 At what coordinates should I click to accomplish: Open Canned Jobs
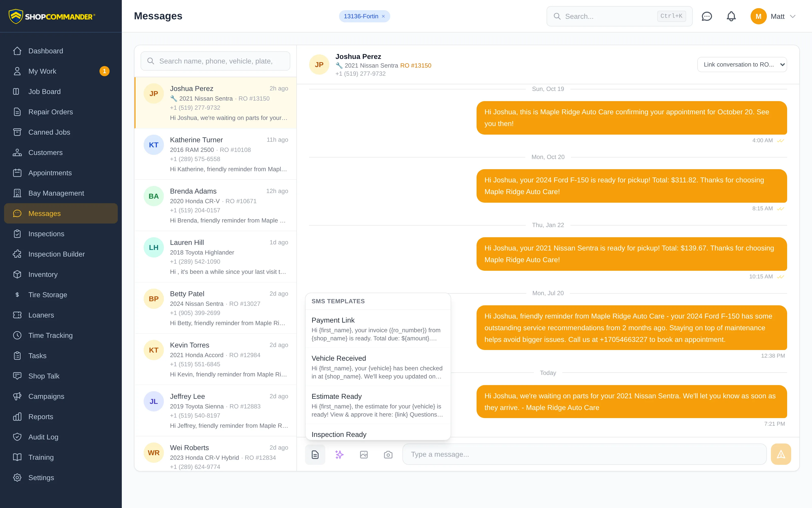click(x=61, y=132)
